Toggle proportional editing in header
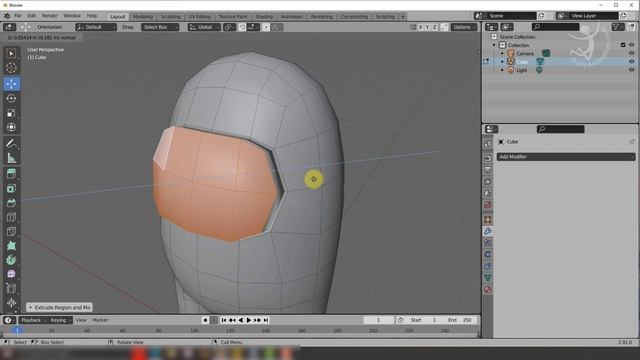Image resolution: width=640 pixels, height=360 pixels. [x=266, y=27]
